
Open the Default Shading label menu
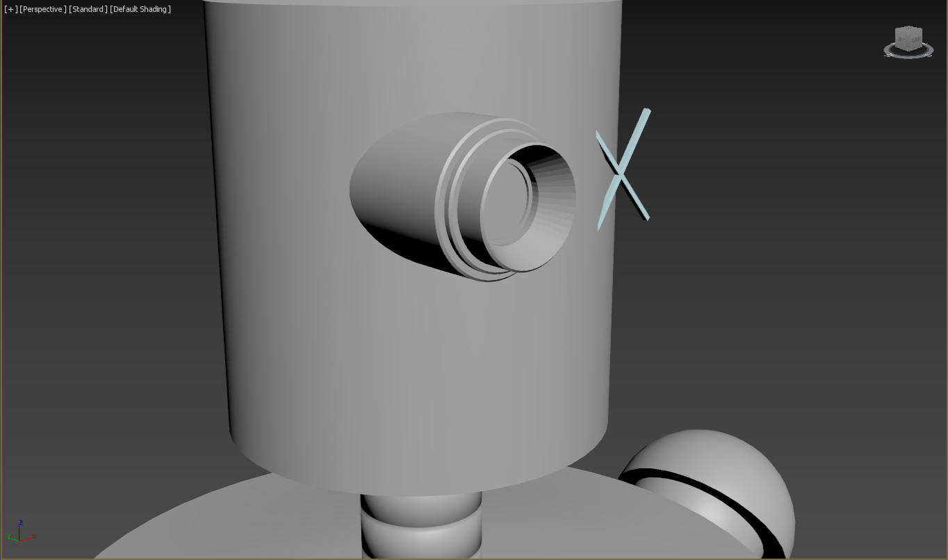pos(140,9)
